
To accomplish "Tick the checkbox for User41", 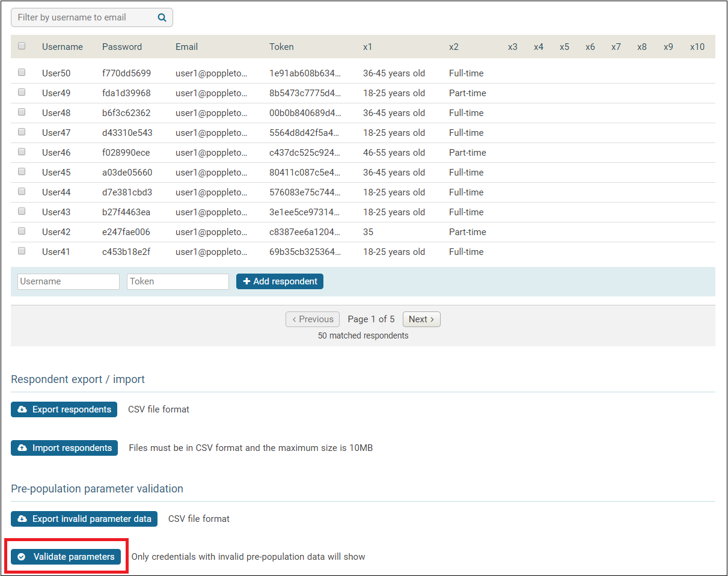I will pos(22,251).
